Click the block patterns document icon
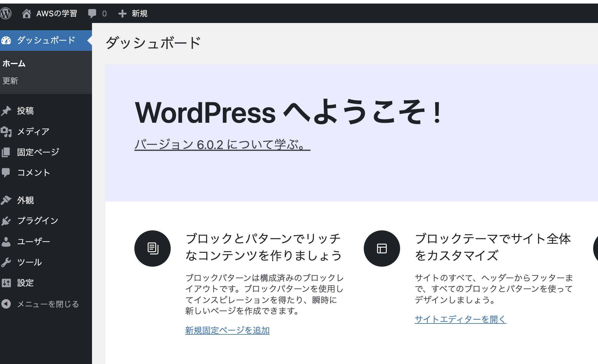 point(152,248)
